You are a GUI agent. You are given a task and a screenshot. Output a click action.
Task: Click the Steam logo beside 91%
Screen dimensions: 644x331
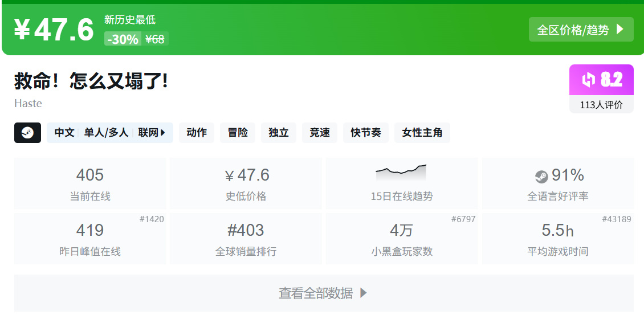pyautogui.click(x=541, y=177)
